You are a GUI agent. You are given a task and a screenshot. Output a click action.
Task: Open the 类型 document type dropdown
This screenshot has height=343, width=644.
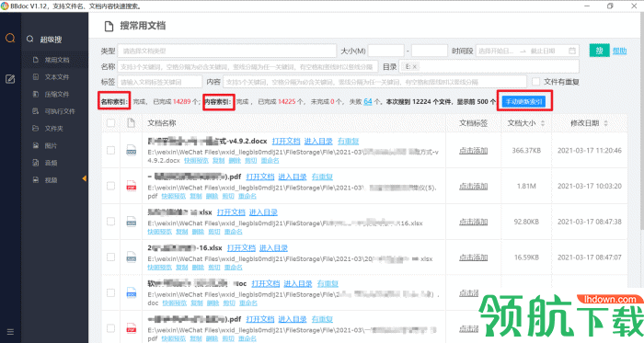point(226,51)
